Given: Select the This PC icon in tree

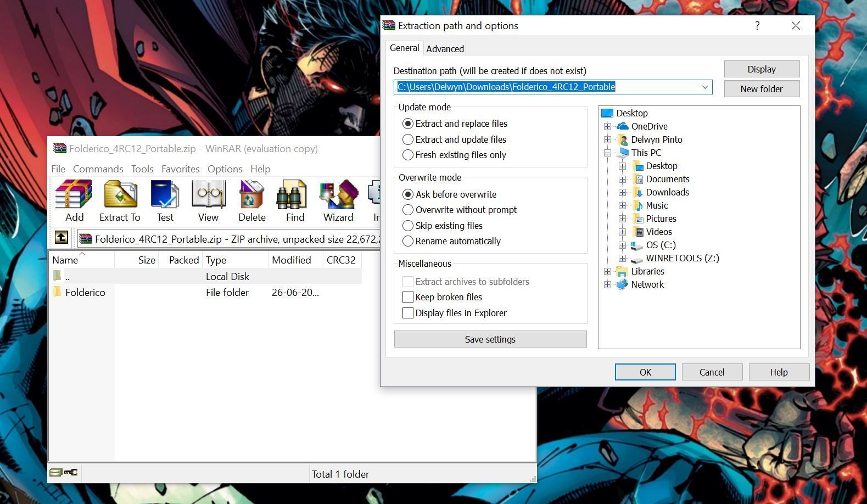Looking at the screenshot, I should pyautogui.click(x=623, y=153).
